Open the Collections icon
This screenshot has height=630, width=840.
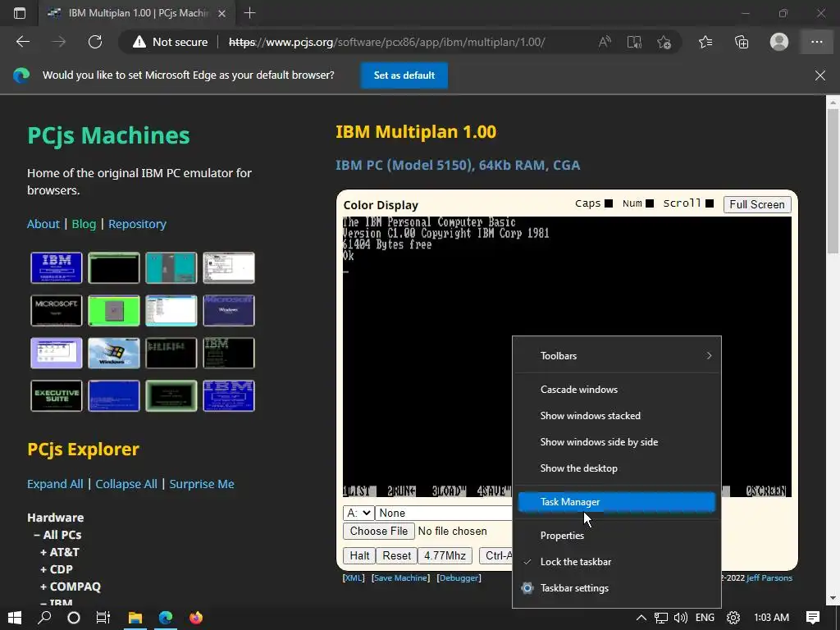pos(742,42)
